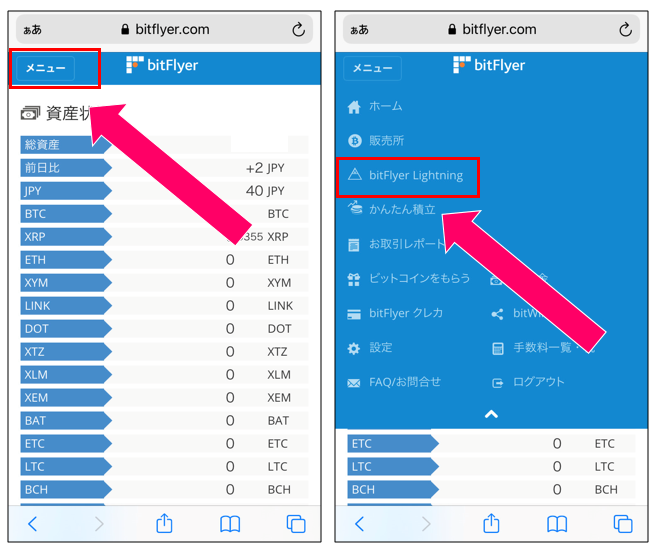This screenshot has height=549, width=657.
Task: Click ETC row label in left screenshot
Action: point(66,444)
